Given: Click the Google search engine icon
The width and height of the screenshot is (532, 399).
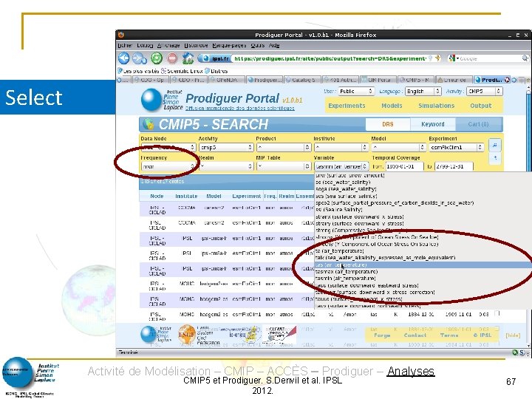Looking at the screenshot, I should tap(451, 58).
